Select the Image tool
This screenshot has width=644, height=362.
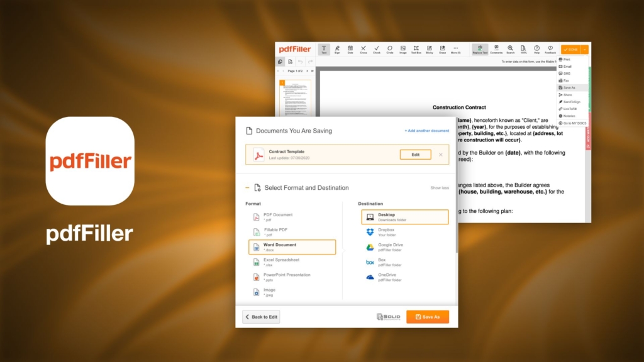[403, 50]
